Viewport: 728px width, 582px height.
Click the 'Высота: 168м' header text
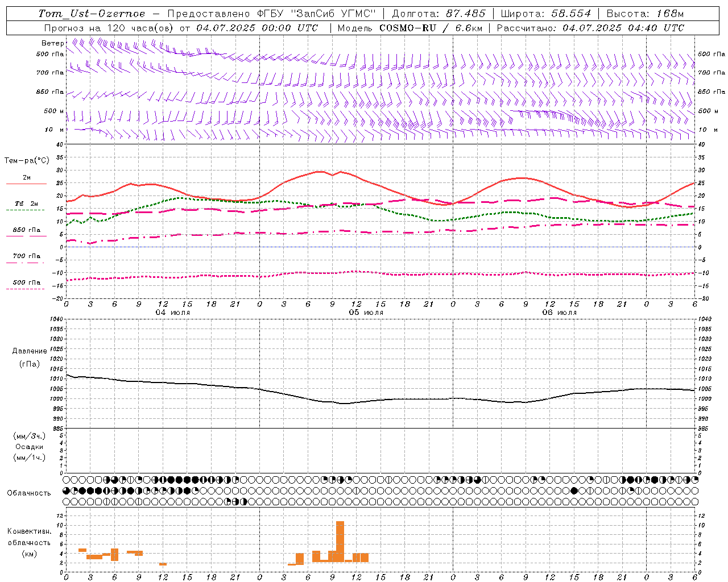click(645, 14)
